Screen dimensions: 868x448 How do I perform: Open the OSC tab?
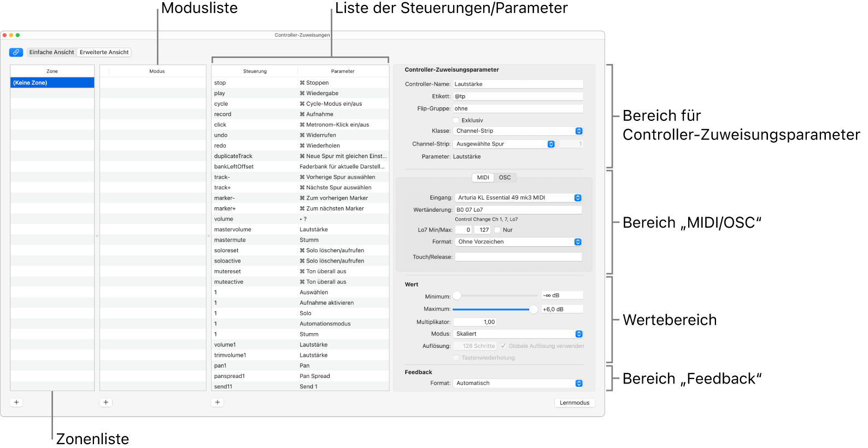click(505, 177)
